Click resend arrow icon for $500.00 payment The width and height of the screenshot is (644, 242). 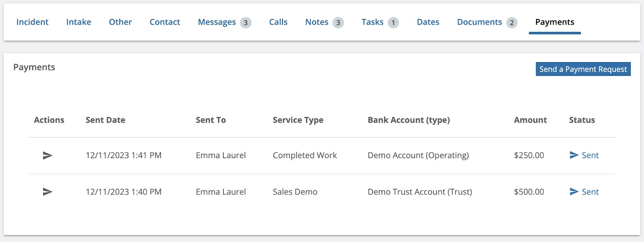47,192
